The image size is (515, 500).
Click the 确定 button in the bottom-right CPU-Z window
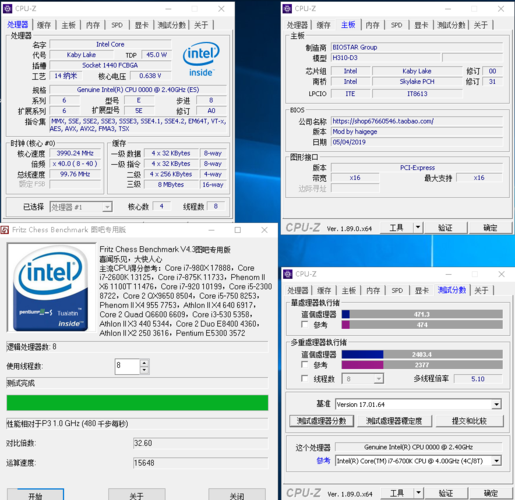(x=491, y=493)
